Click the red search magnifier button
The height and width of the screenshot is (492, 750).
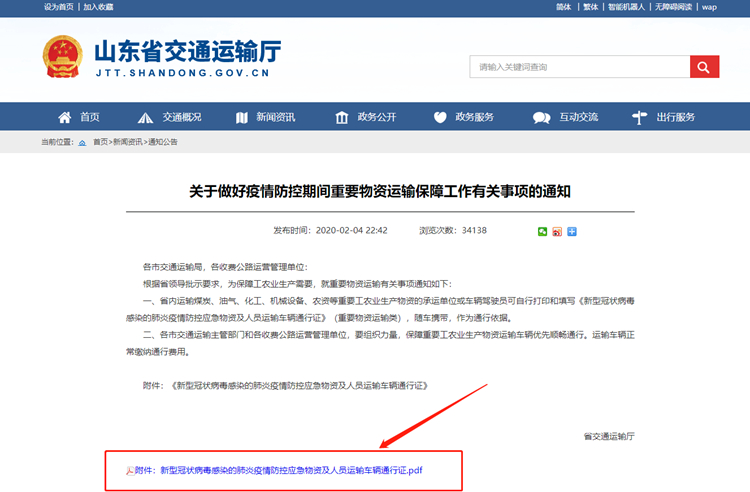point(704,66)
